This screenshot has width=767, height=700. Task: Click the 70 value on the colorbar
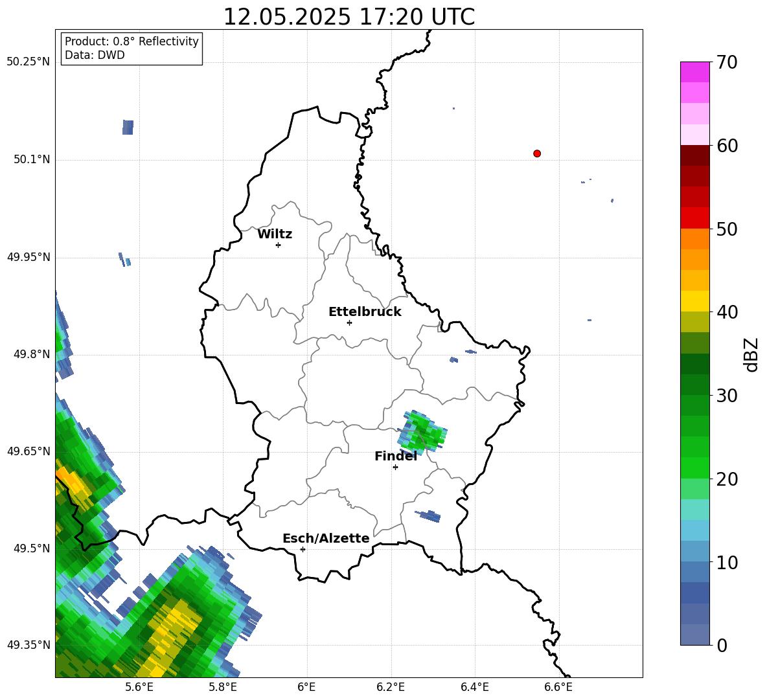coord(727,63)
